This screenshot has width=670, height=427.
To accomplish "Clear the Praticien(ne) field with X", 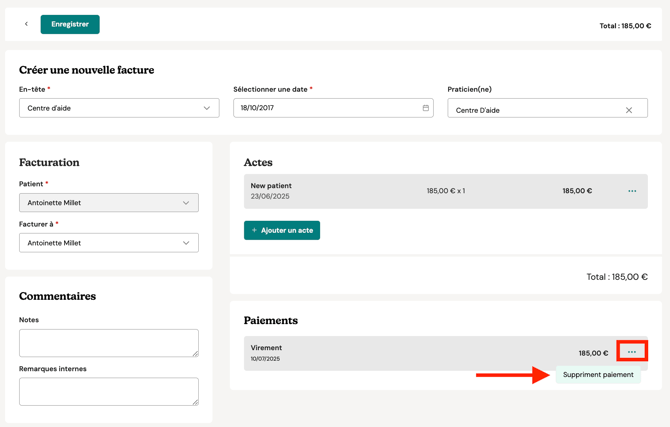I will pos(629,110).
